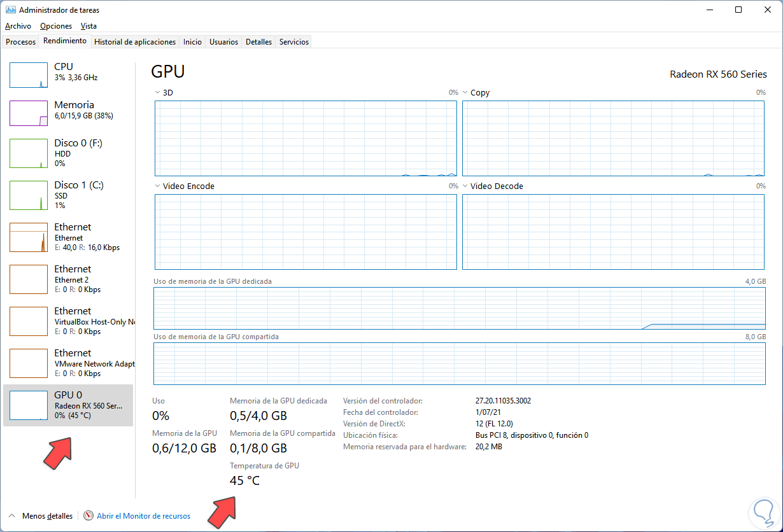Click the 0,5/4,0 GB dedicated memory value

pyautogui.click(x=258, y=416)
